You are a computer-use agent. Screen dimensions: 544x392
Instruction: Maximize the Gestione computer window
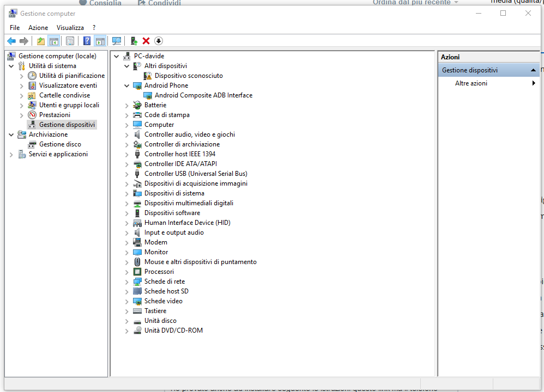point(503,13)
